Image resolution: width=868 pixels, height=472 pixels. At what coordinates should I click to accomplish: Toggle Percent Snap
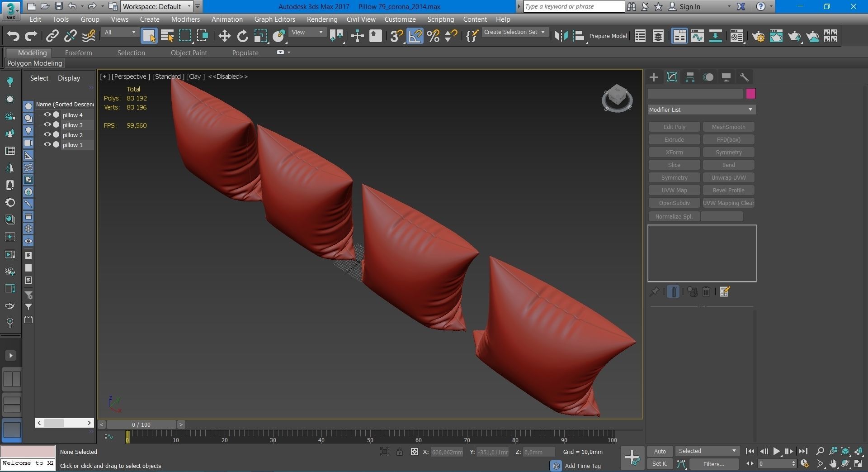pyautogui.click(x=433, y=36)
